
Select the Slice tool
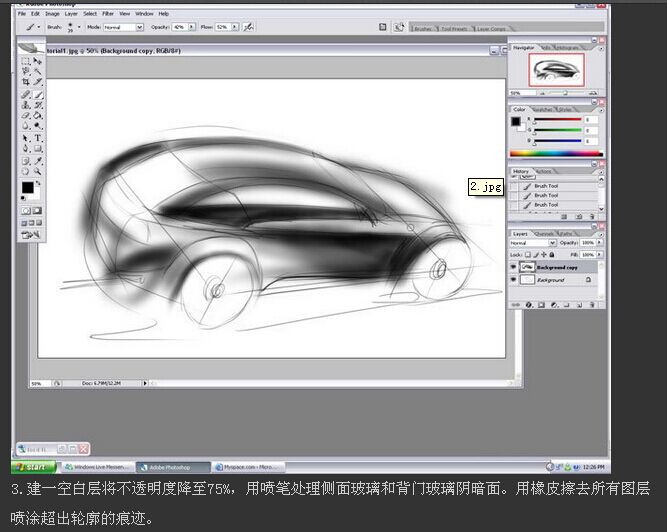(x=38, y=81)
